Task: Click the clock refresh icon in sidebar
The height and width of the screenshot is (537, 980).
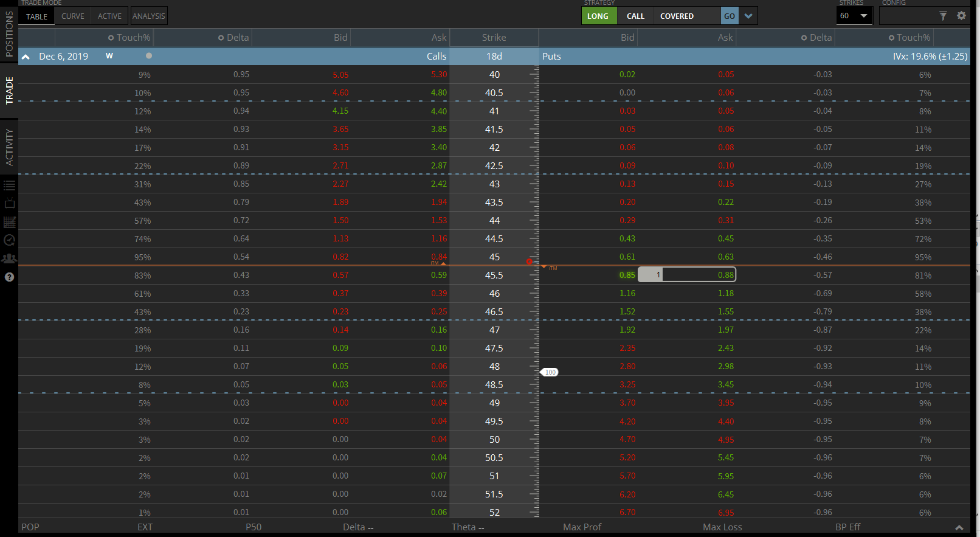Action: coord(9,240)
